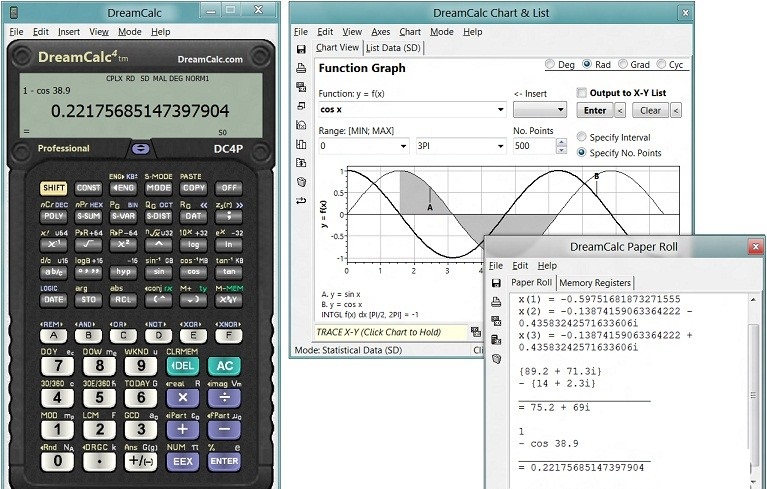Screen dimensions: 767x489
Task: Click the small arrow next to Enter button
Action: point(620,111)
